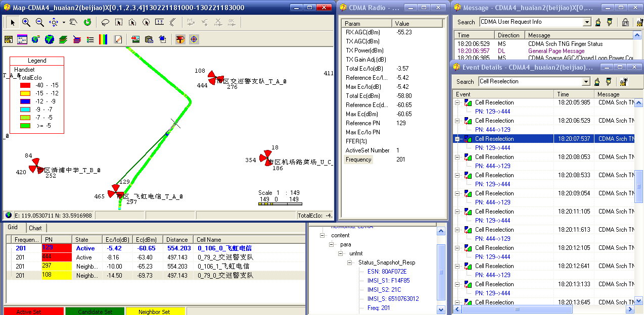Screen dimensions: 644x315
Task: Click the legend window icon with pink bars
Action: pyautogui.click(x=22, y=39)
